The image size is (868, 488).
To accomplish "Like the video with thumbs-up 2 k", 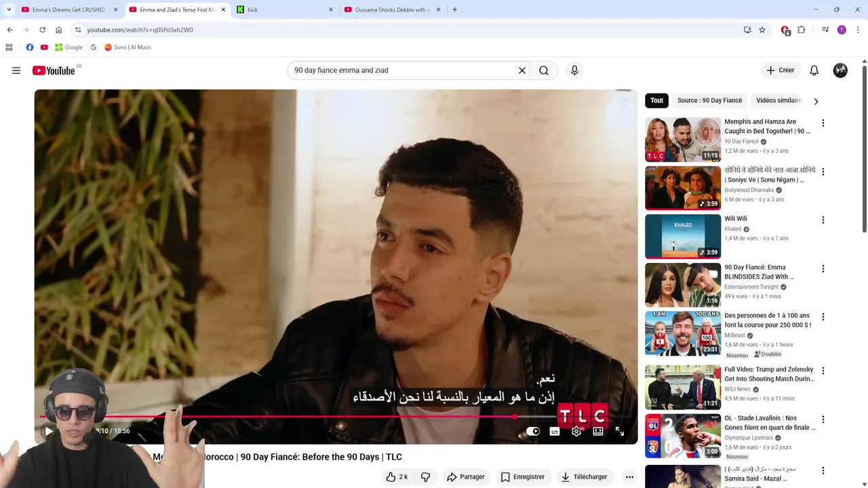I will pyautogui.click(x=397, y=477).
